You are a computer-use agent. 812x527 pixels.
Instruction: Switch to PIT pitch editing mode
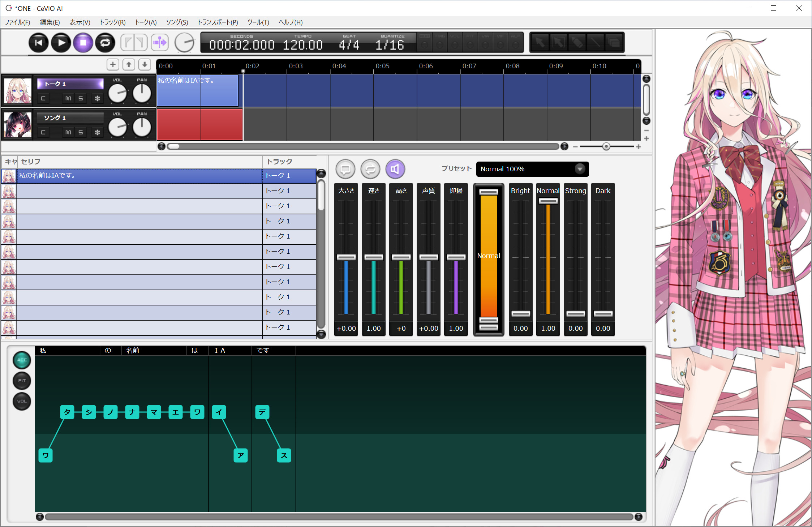pyautogui.click(x=22, y=381)
